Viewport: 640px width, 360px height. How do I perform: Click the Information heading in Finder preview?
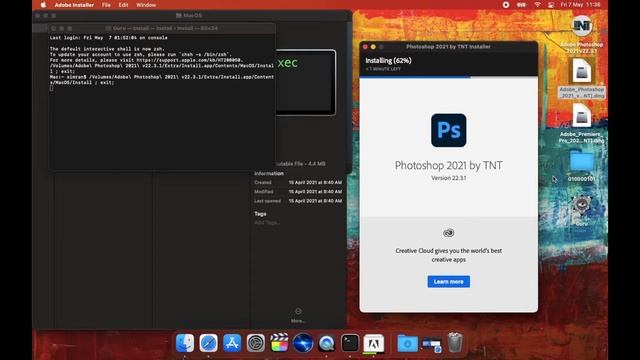[269, 173]
